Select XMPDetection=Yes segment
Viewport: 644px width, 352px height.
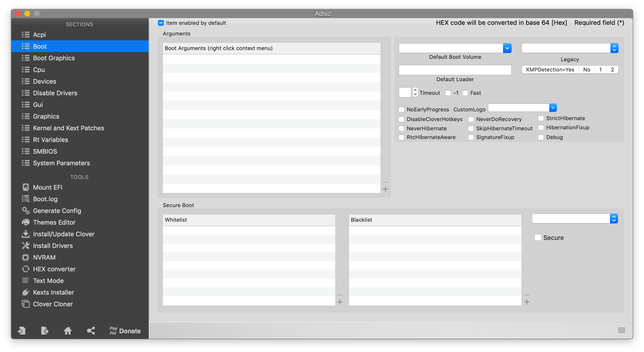[x=550, y=70]
